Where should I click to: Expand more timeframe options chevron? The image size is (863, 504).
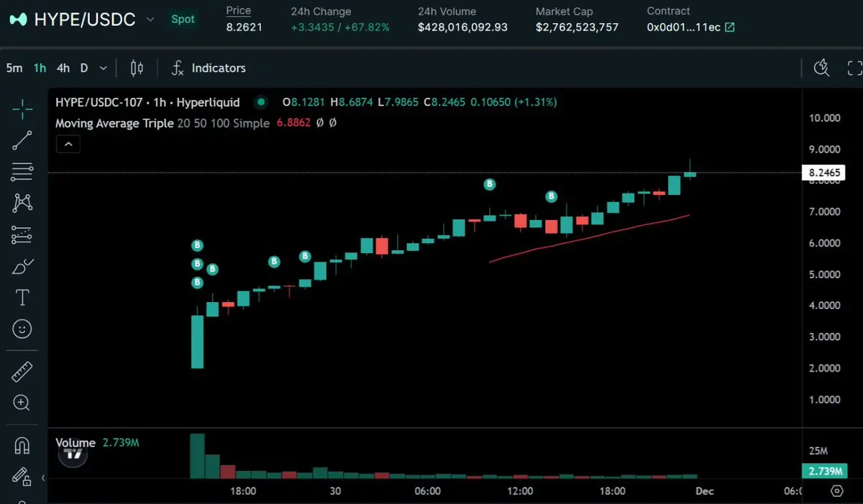click(x=103, y=68)
